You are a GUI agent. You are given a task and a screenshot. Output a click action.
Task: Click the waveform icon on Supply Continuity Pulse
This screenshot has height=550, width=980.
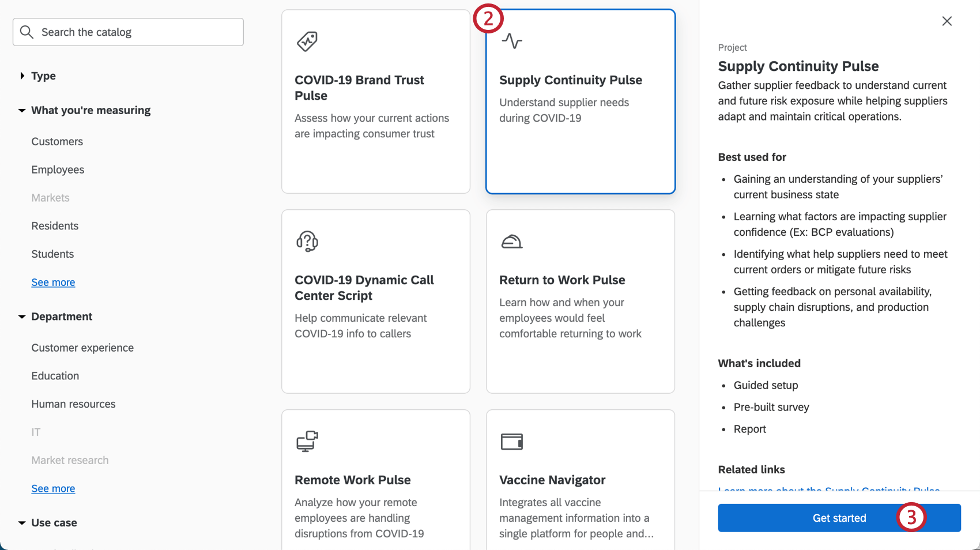pos(512,41)
